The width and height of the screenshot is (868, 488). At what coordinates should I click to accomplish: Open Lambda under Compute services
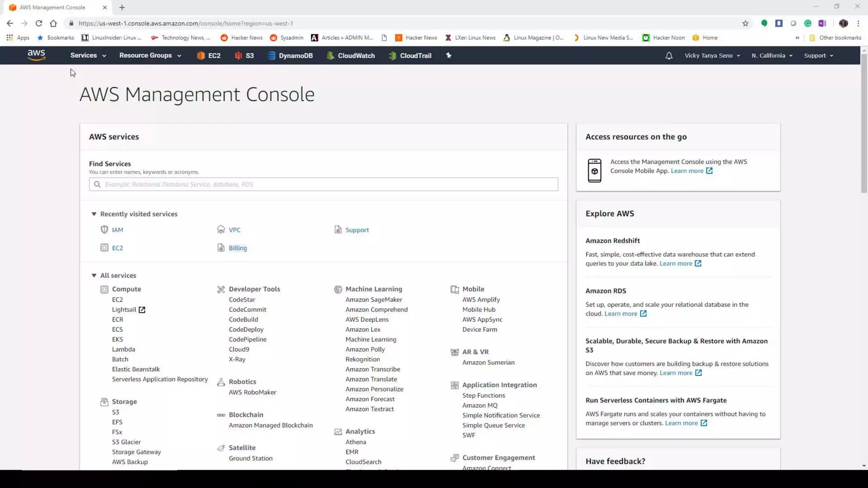[123, 349]
